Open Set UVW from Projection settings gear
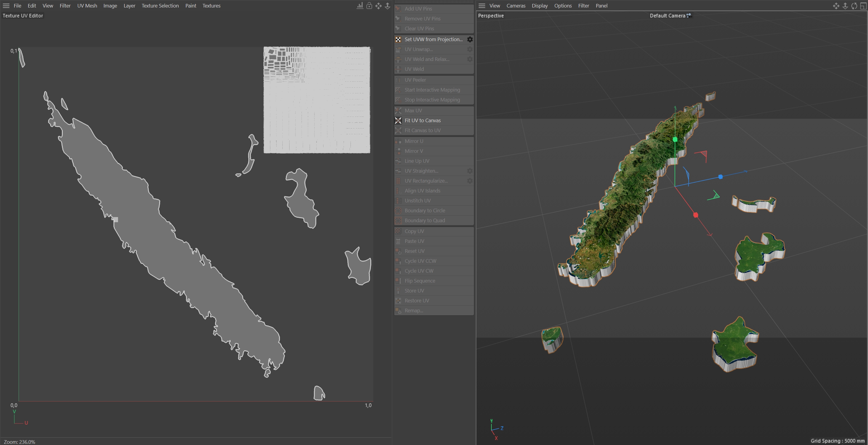Viewport: 868px width, 445px height. (470, 39)
